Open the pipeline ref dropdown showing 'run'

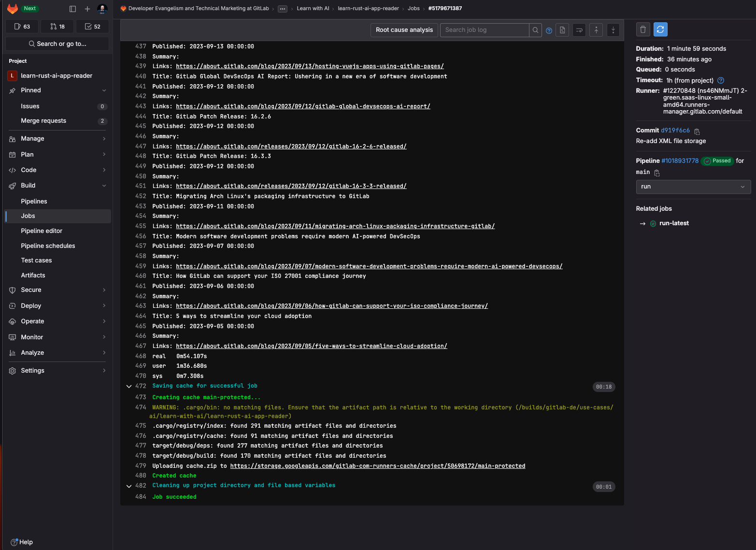[693, 187]
